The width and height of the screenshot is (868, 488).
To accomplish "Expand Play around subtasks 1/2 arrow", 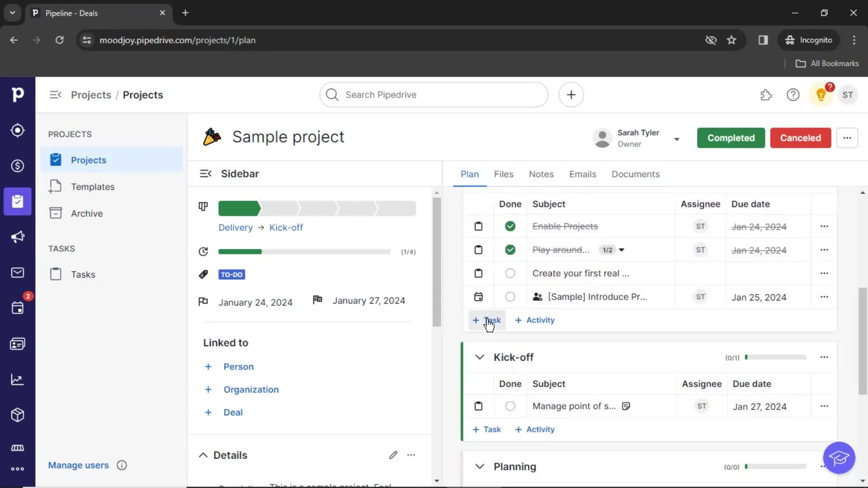I will pyautogui.click(x=622, y=250).
